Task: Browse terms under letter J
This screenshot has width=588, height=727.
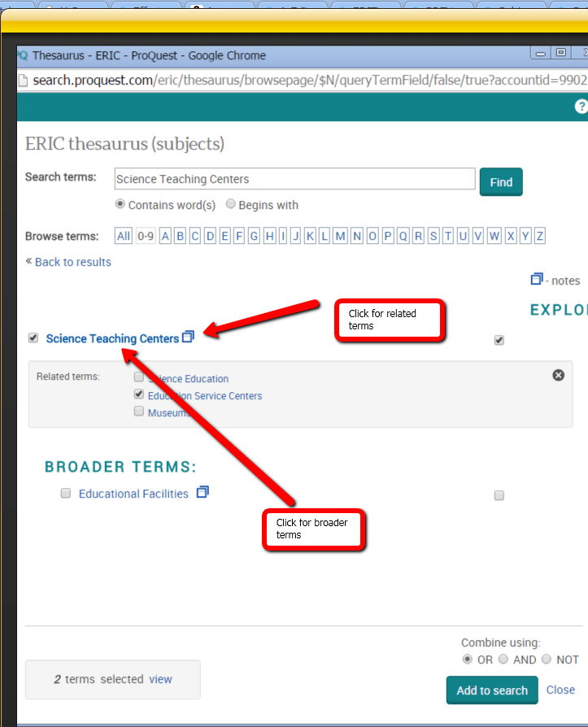Action: tap(295, 236)
